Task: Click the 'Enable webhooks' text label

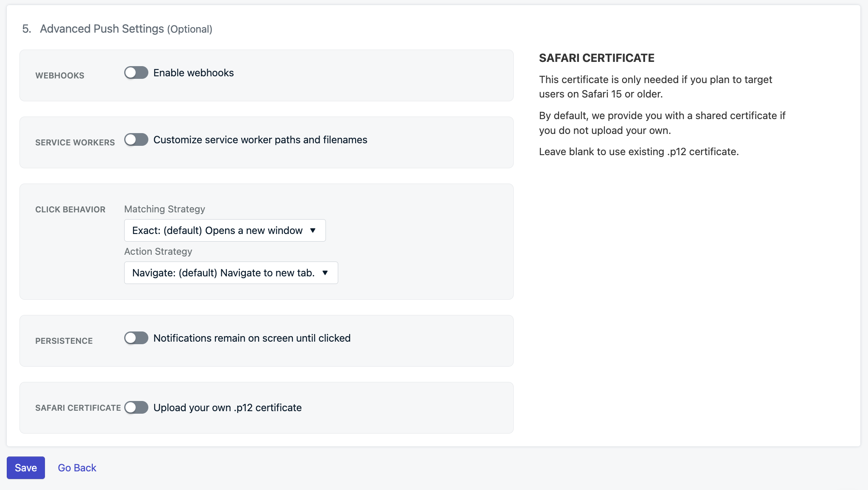Action: pos(193,73)
